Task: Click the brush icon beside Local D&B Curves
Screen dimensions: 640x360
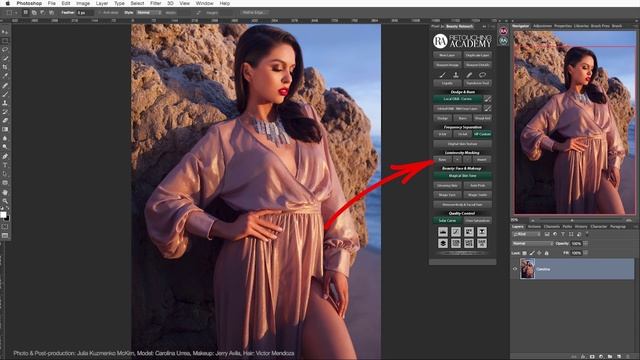Action: (x=487, y=99)
